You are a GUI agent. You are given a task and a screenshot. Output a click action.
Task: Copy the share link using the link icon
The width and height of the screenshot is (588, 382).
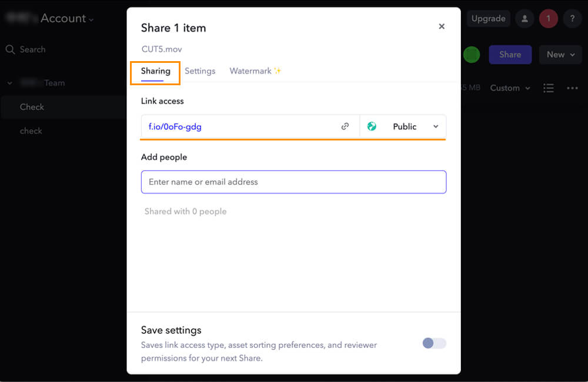pyautogui.click(x=345, y=126)
